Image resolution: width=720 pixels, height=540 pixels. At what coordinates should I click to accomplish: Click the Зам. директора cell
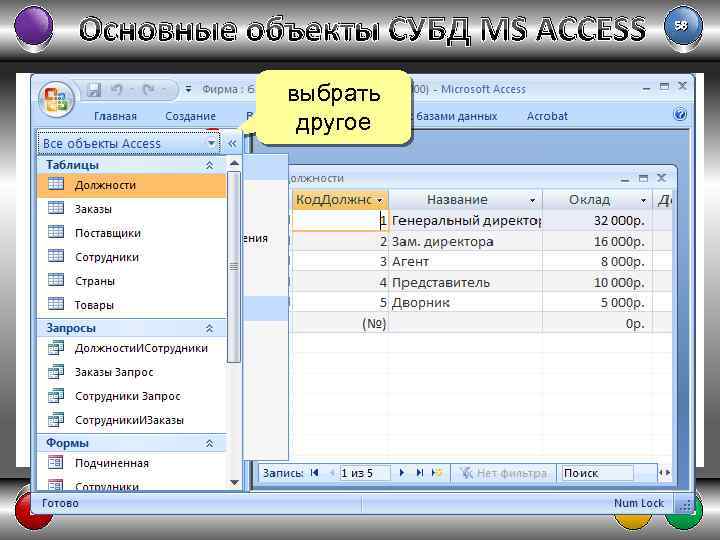coord(465,242)
